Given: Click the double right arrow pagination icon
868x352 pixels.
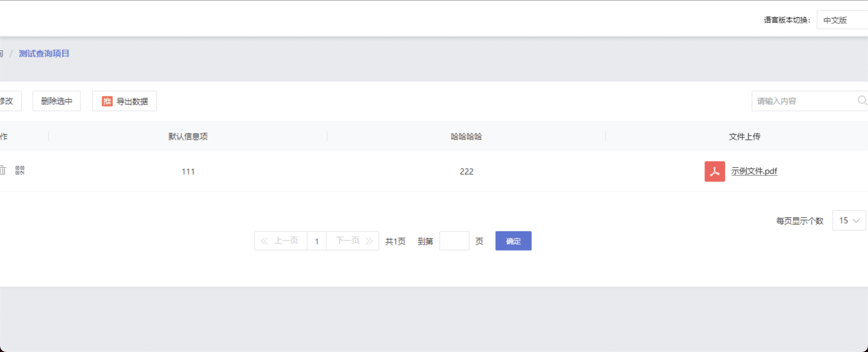Looking at the screenshot, I should tap(369, 241).
